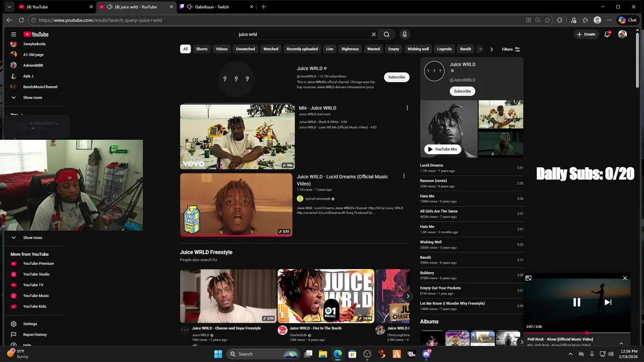Open YouTube Premium link in sidebar
This screenshot has width=644, height=362.
point(38,263)
